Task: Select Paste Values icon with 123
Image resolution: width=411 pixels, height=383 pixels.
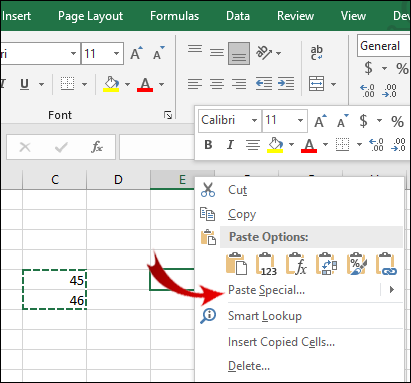Action: coord(266,263)
